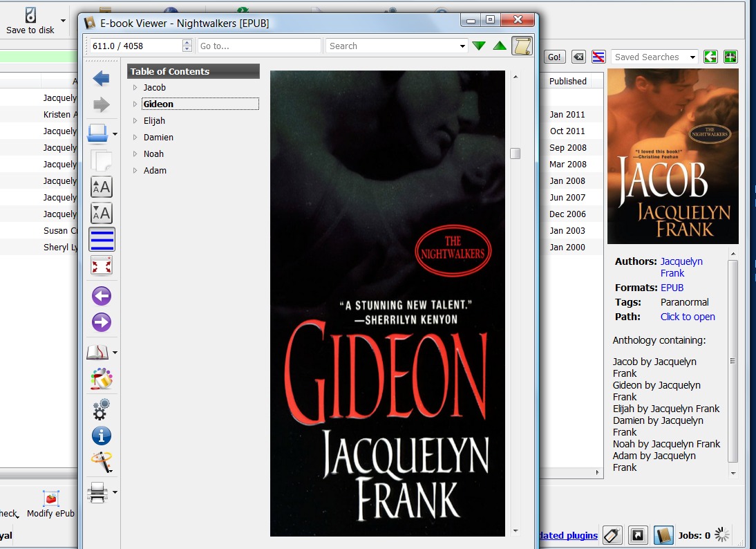Click the Jacquelyn Frank author link
Viewport: 756px width, 549px height.
681,267
